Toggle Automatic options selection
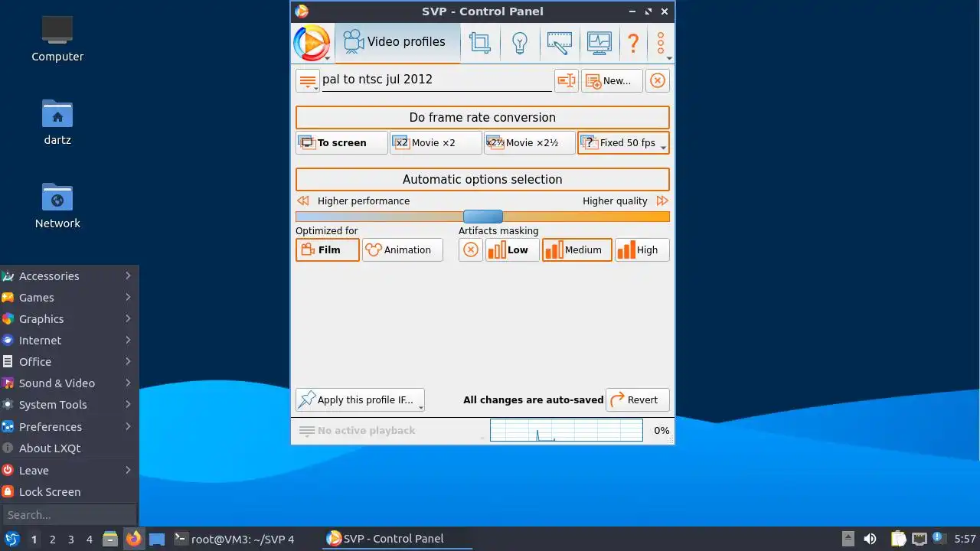This screenshot has height=551, width=980. click(x=482, y=179)
